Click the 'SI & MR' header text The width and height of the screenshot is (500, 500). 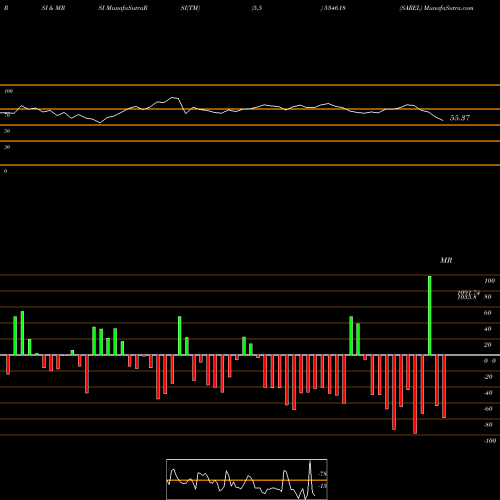point(53,8)
